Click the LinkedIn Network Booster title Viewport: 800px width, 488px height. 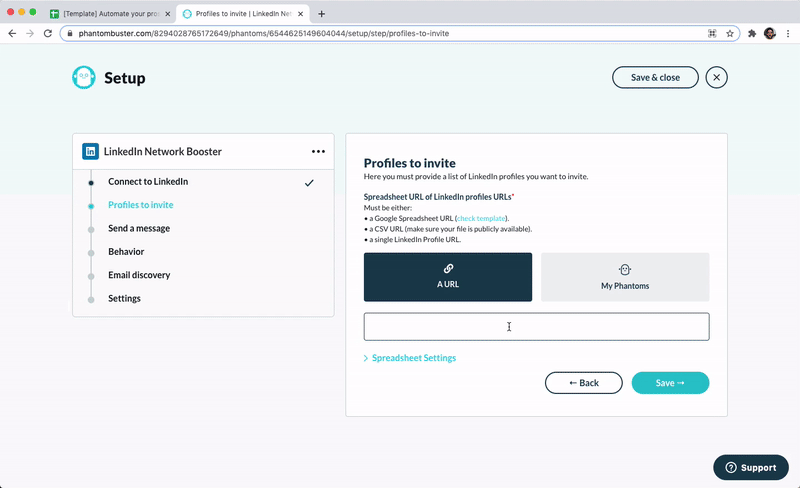163,152
